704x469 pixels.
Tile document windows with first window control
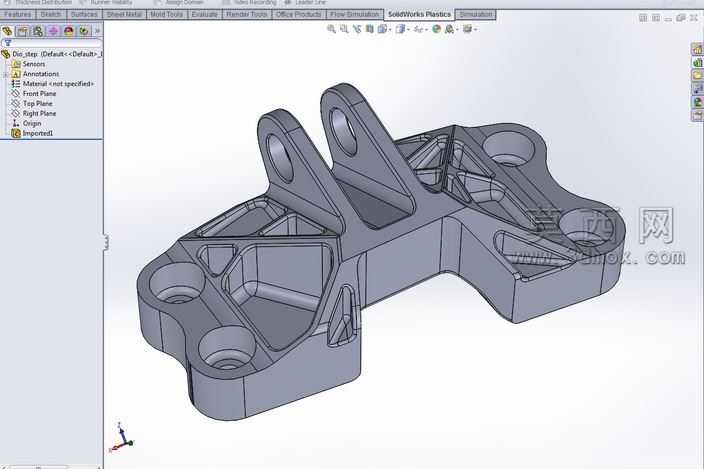(x=643, y=18)
